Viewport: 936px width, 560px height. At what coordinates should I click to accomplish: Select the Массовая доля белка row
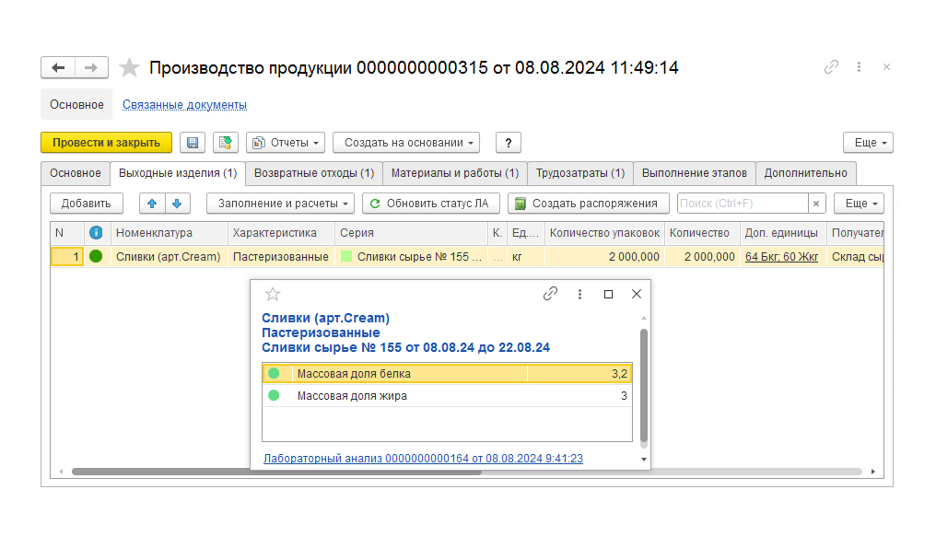pyautogui.click(x=447, y=373)
